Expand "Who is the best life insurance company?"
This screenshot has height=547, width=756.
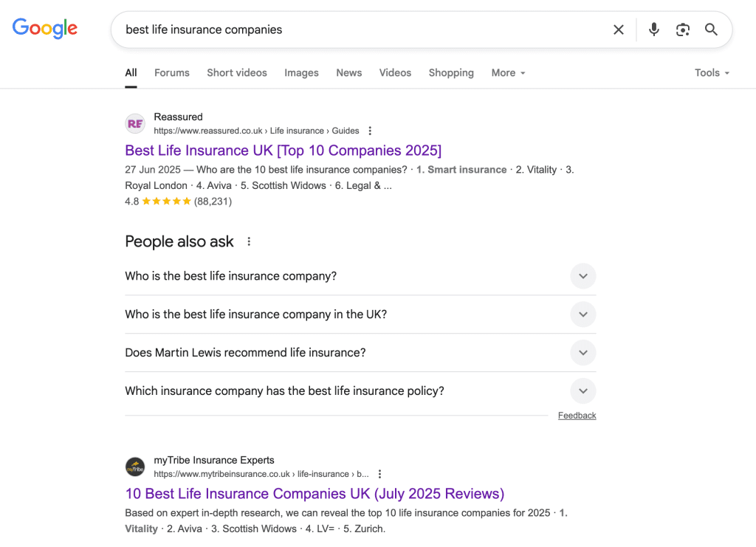tap(583, 276)
